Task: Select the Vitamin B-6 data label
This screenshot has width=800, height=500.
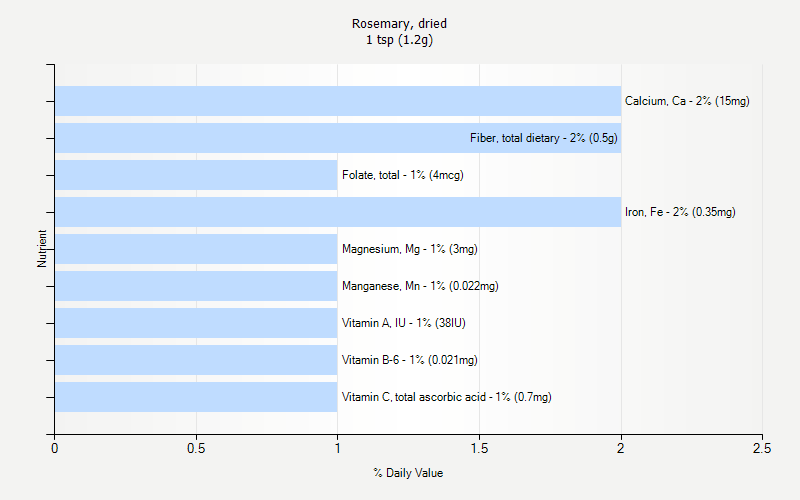Action: pos(409,360)
